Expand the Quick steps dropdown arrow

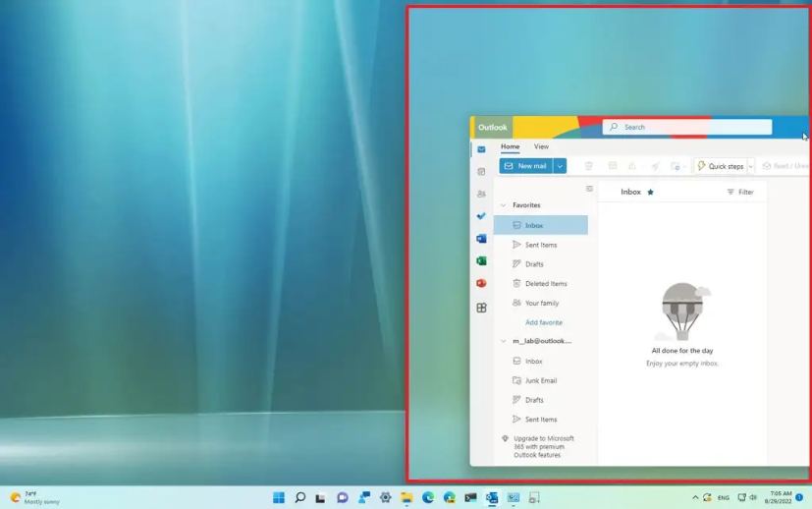[751, 166]
